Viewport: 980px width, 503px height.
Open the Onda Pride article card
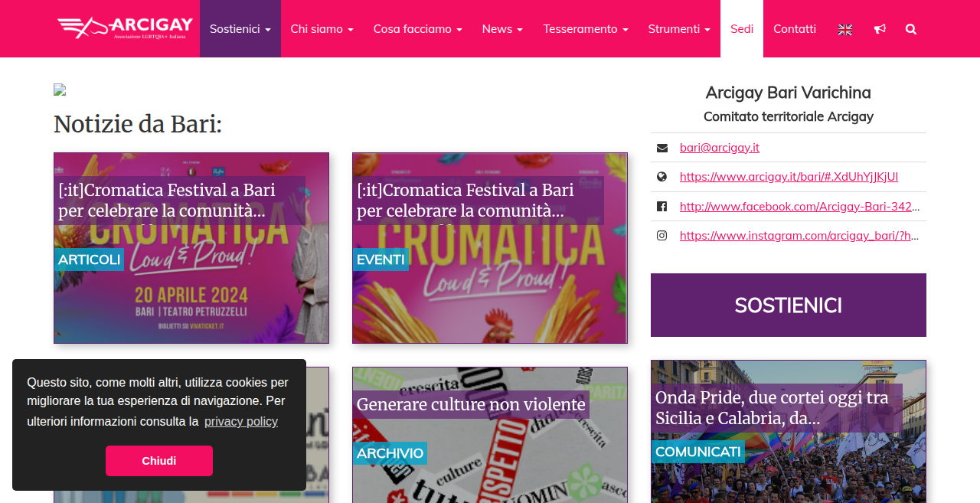(789, 432)
